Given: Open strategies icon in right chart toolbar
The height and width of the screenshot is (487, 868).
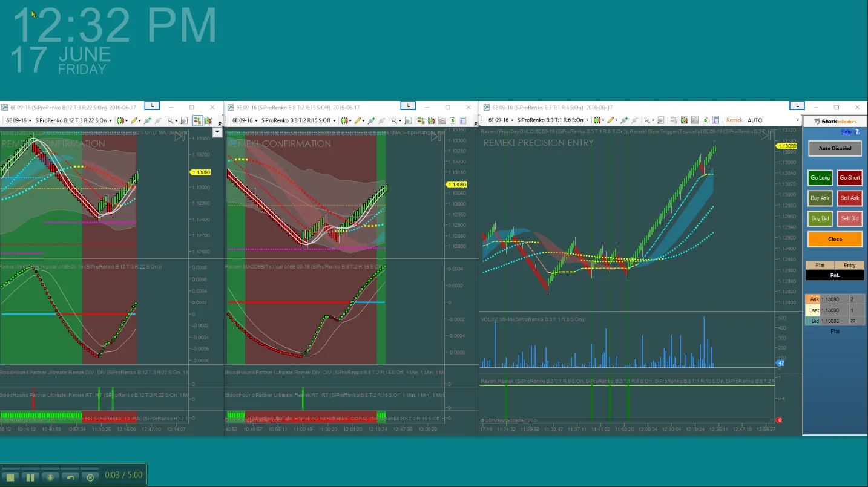Looking at the screenshot, I should pos(695,120).
